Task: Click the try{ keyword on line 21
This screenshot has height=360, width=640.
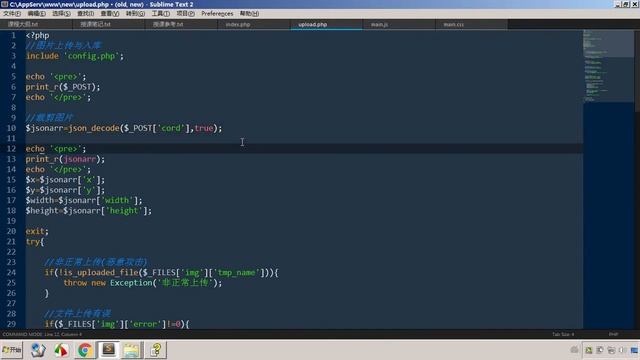Action: click(34, 242)
